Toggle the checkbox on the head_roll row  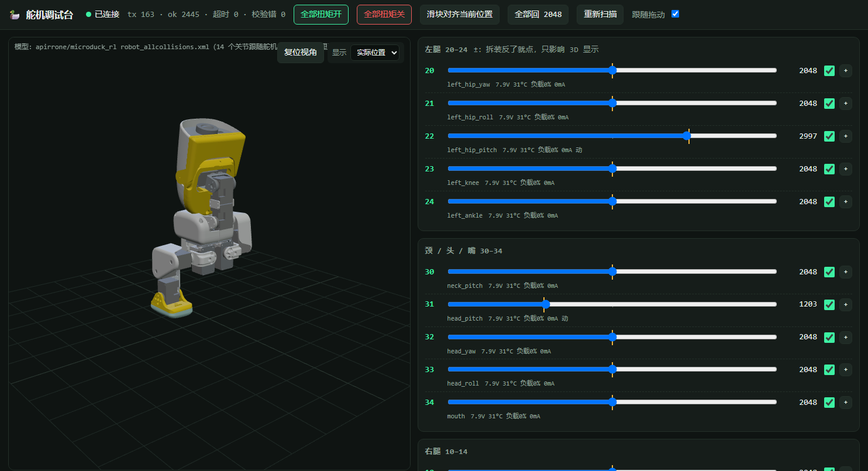[829, 370]
